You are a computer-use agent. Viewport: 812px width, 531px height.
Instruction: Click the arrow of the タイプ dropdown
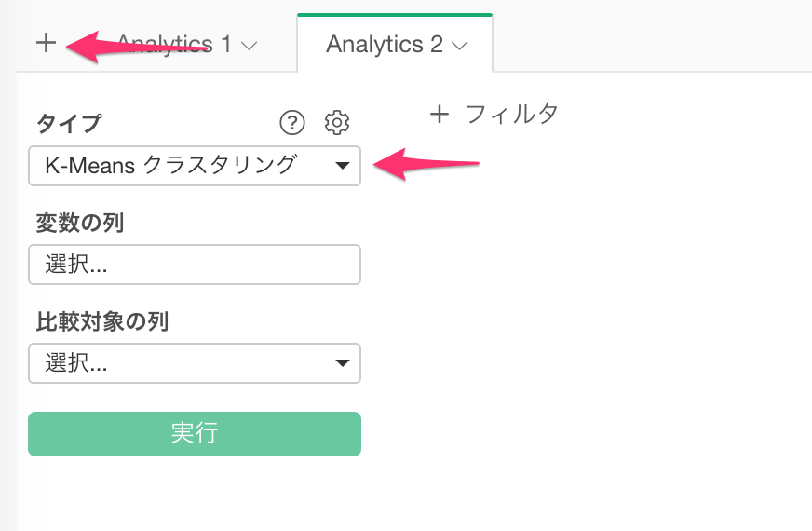(x=342, y=166)
